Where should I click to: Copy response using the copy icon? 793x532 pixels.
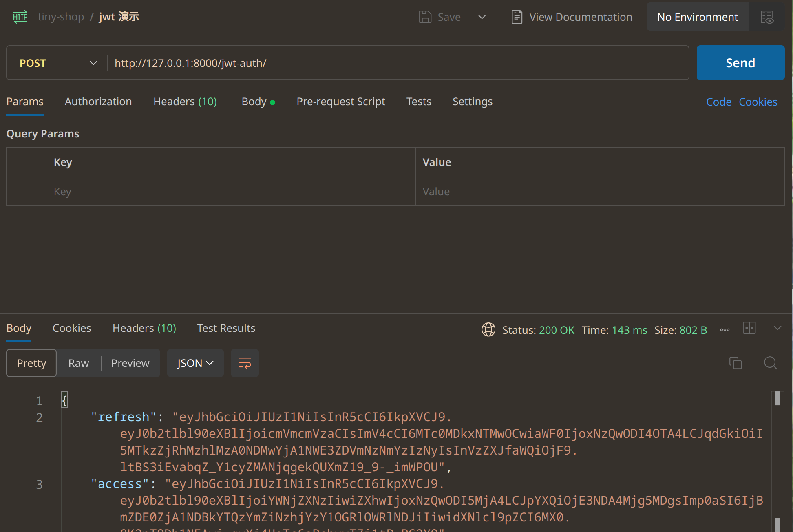coord(736,363)
